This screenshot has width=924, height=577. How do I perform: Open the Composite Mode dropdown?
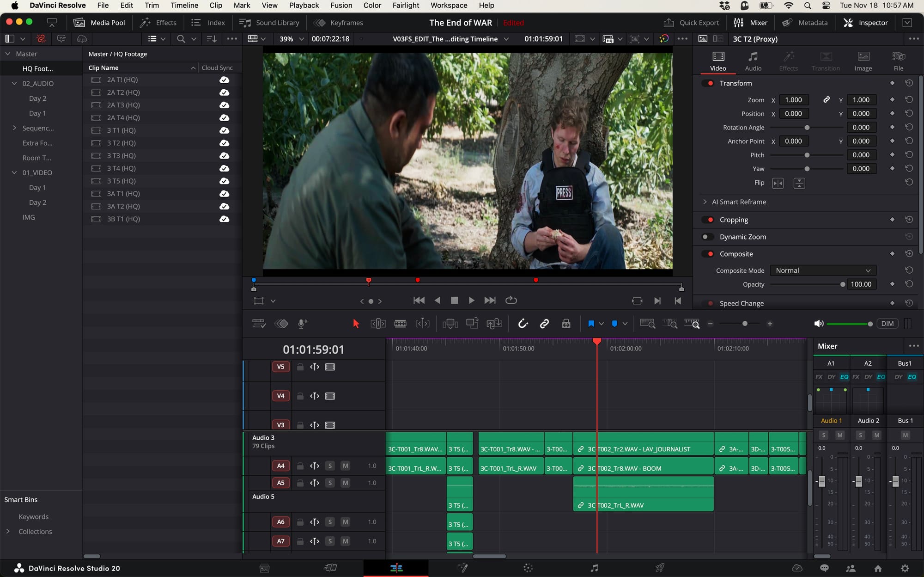pos(822,270)
